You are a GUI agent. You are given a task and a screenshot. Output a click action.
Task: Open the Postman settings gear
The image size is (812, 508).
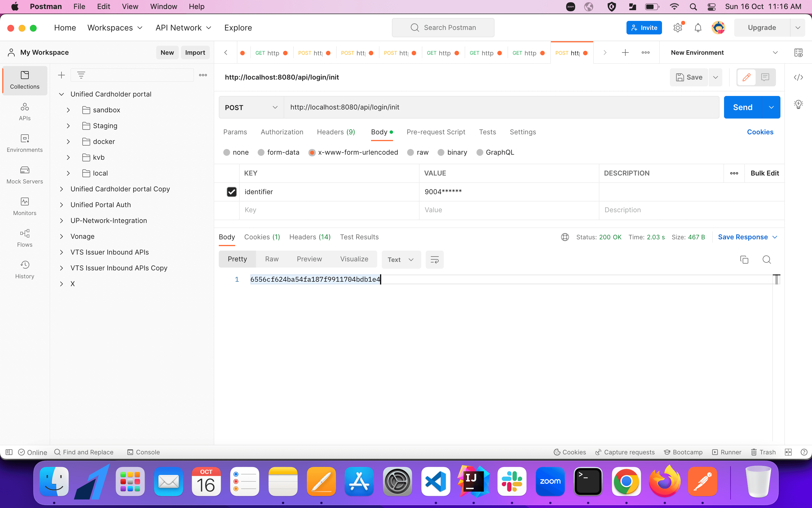(678, 28)
